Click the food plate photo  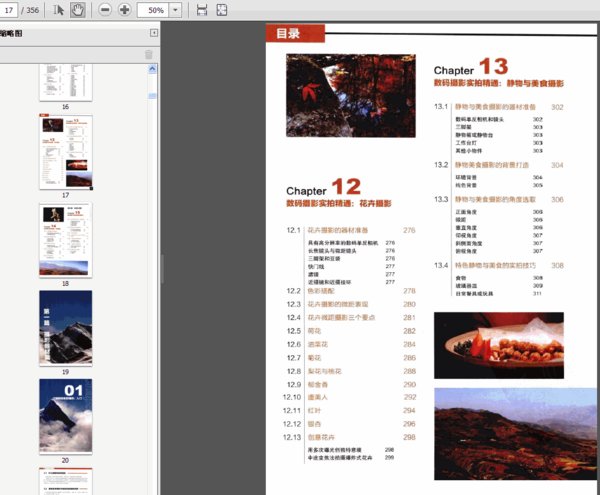pos(499,345)
